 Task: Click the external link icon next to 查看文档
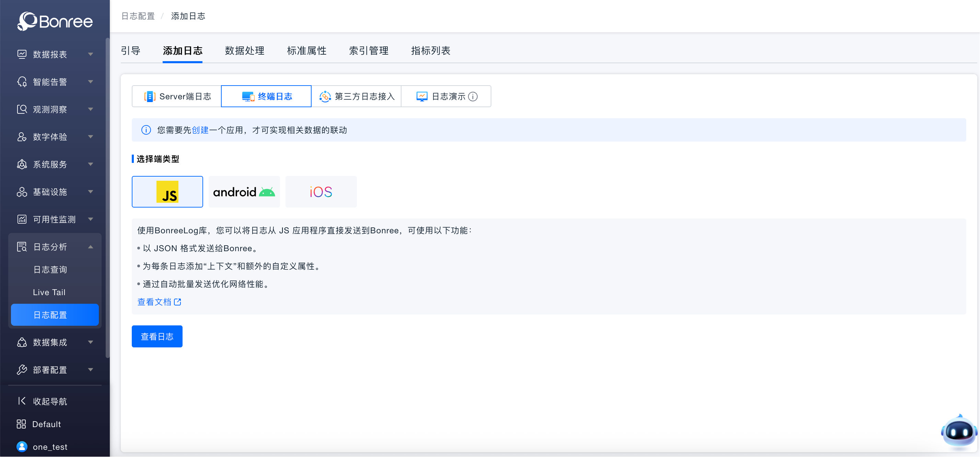(178, 302)
